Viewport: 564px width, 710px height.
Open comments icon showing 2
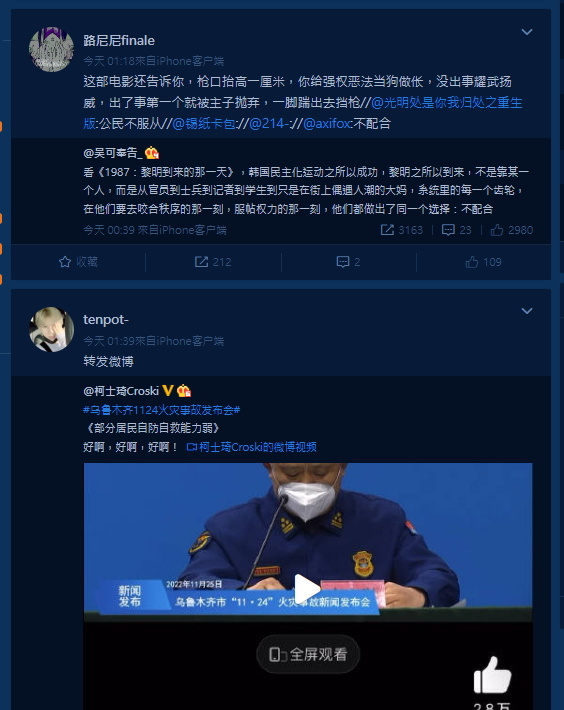pos(348,262)
